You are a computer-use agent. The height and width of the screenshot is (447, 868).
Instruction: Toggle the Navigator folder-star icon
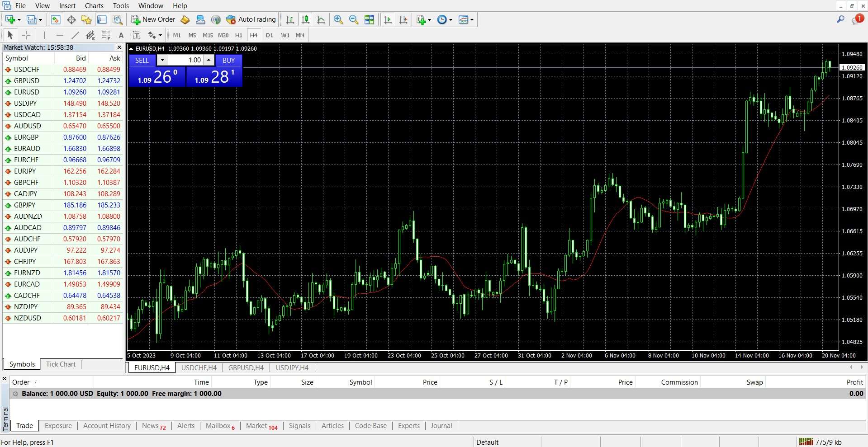click(x=86, y=19)
